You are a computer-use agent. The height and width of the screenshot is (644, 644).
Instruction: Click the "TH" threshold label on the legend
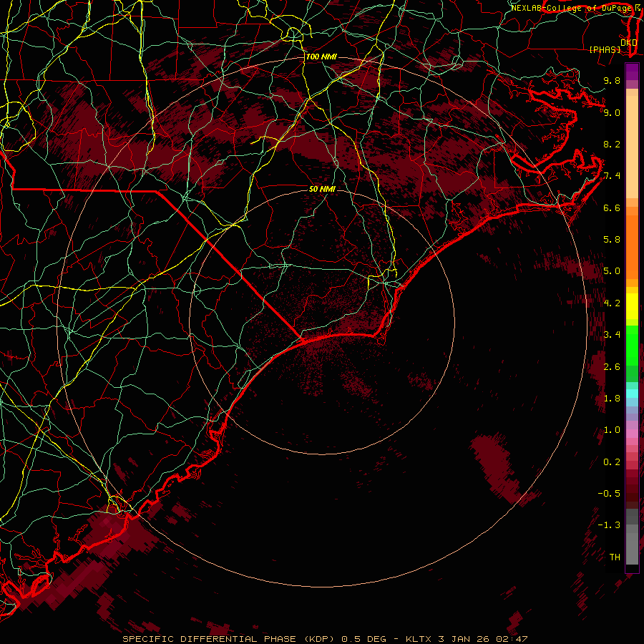pyautogui.click(x=615, y=557)
